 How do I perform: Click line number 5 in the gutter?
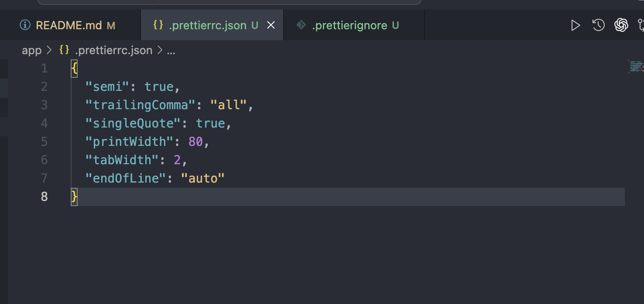click(x=44, y=142)
